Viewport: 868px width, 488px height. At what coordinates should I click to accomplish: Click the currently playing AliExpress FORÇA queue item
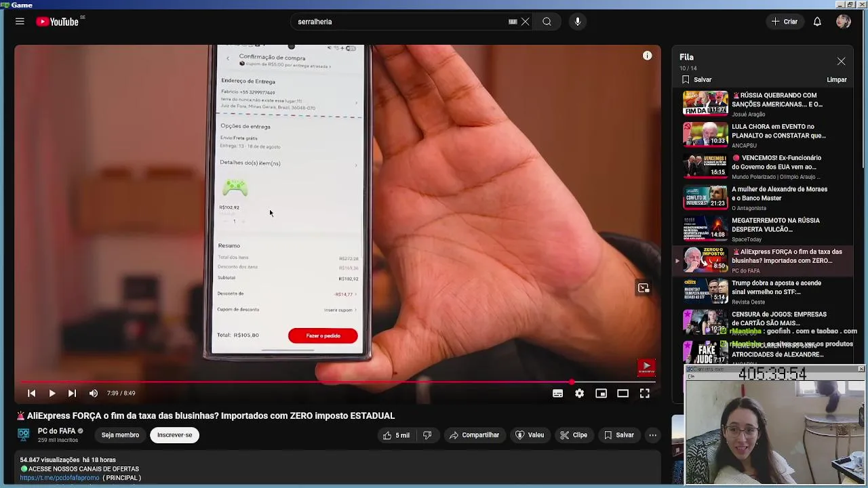(764, 260)
